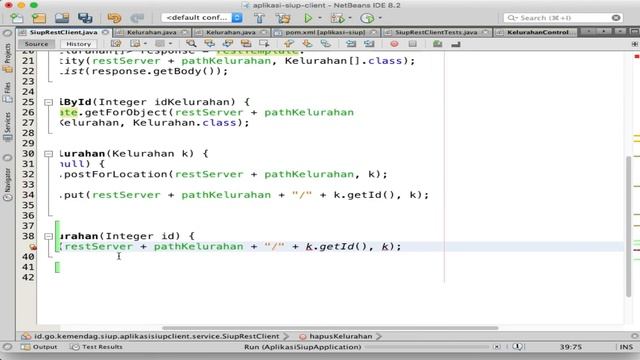
Task: Open the Profile Project dropdown arrow
Action: click(380, 18)
